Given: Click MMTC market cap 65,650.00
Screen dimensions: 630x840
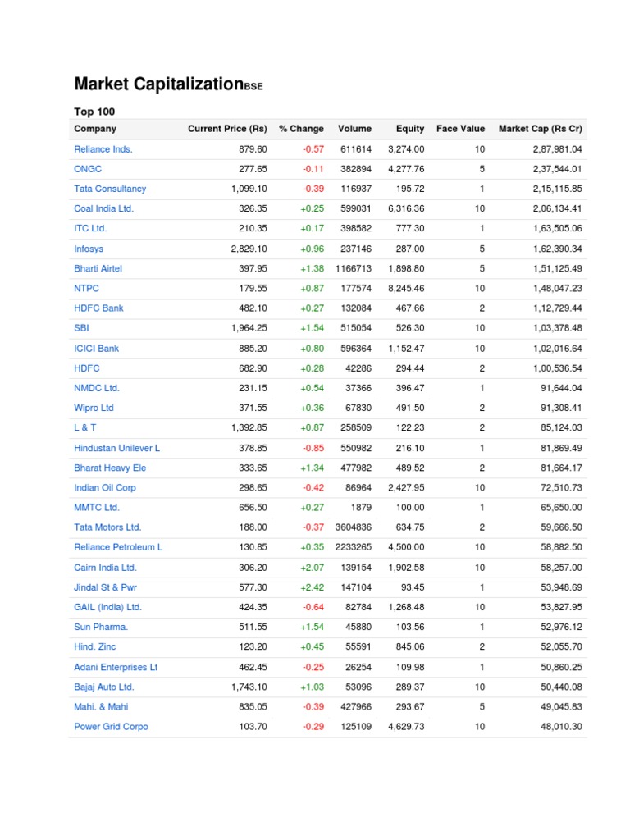Looking at the screenshot, I should 561,508.
